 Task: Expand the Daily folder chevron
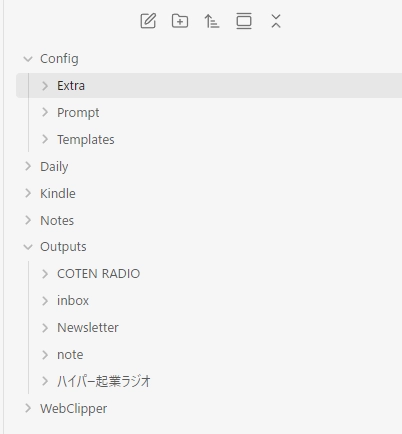pyautogui.click(x=28, y=166)
